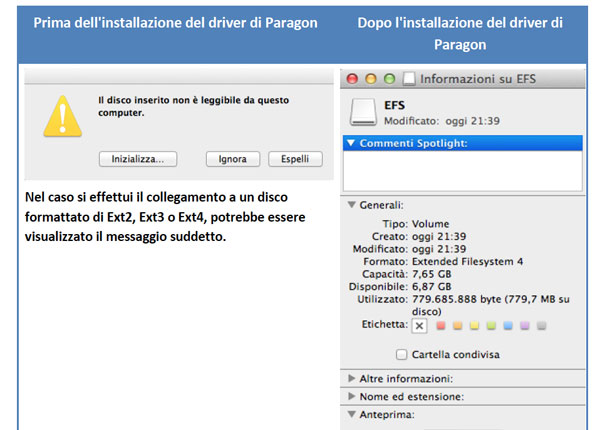
Task: Click the 'Extended Filesystem 4' format value
Action: click(467, 262)
